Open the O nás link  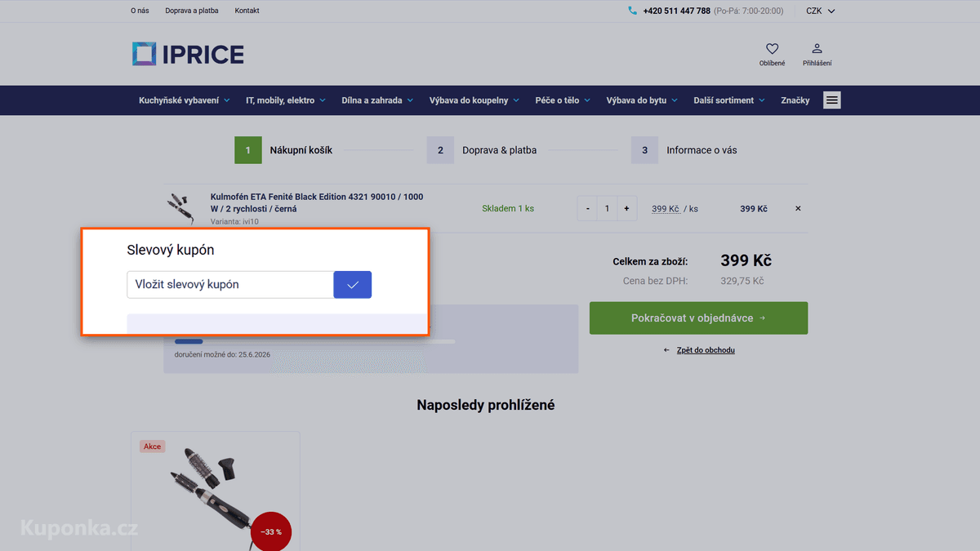tap(140, 11)
